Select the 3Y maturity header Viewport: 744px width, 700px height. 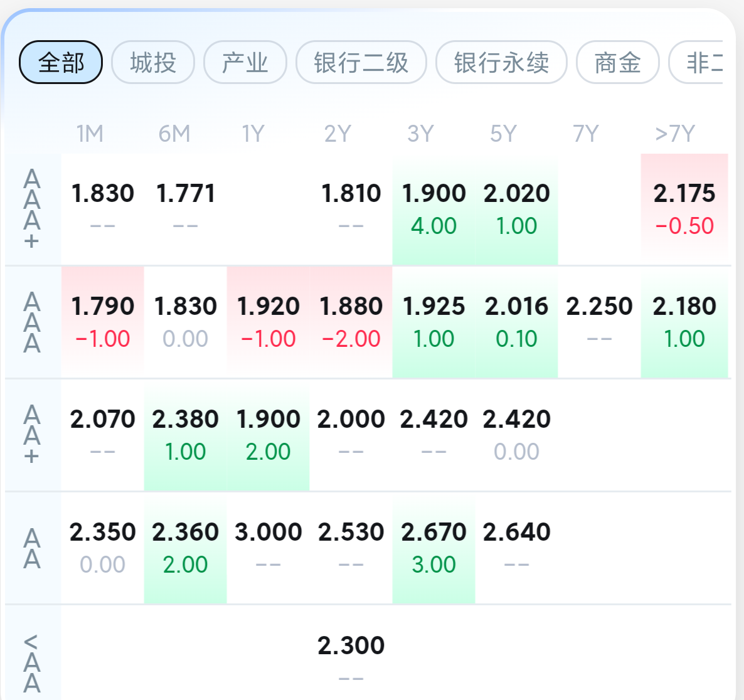coord(420,133)
